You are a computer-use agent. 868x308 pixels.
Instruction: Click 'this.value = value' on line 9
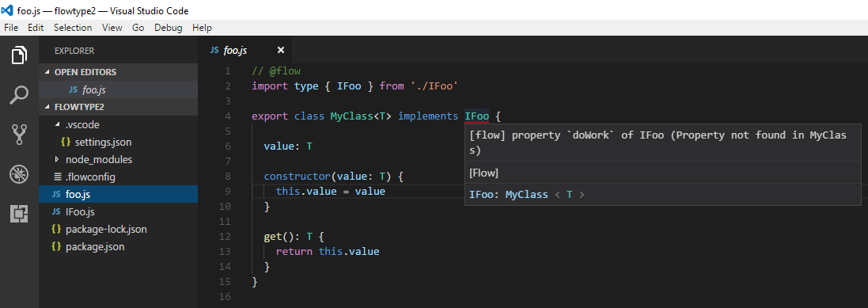coord(331,191)
